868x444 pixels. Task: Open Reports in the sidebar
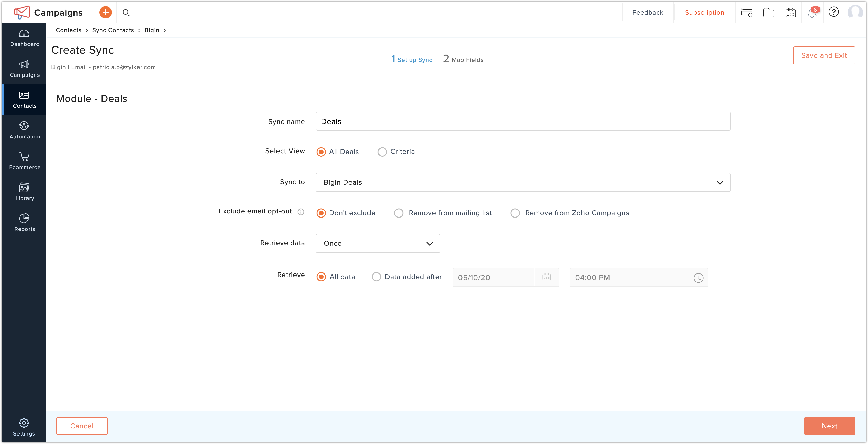pyautogui.click(x=24, y=222)
